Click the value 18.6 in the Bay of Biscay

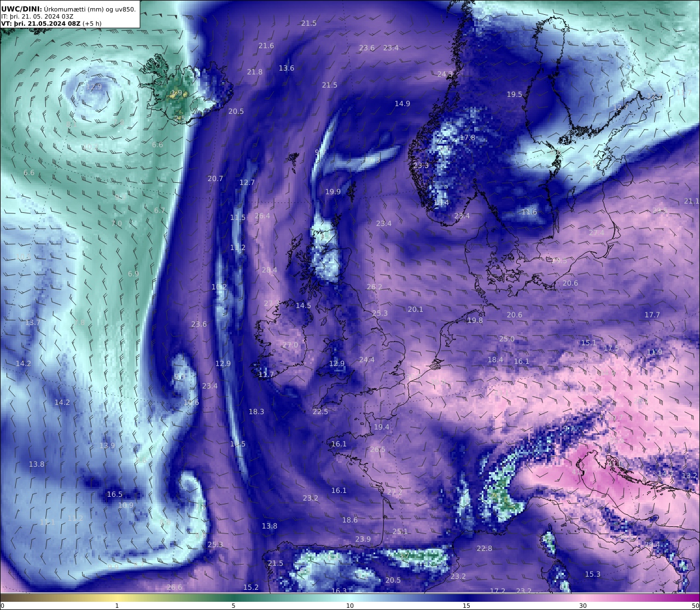coord(350,520)
